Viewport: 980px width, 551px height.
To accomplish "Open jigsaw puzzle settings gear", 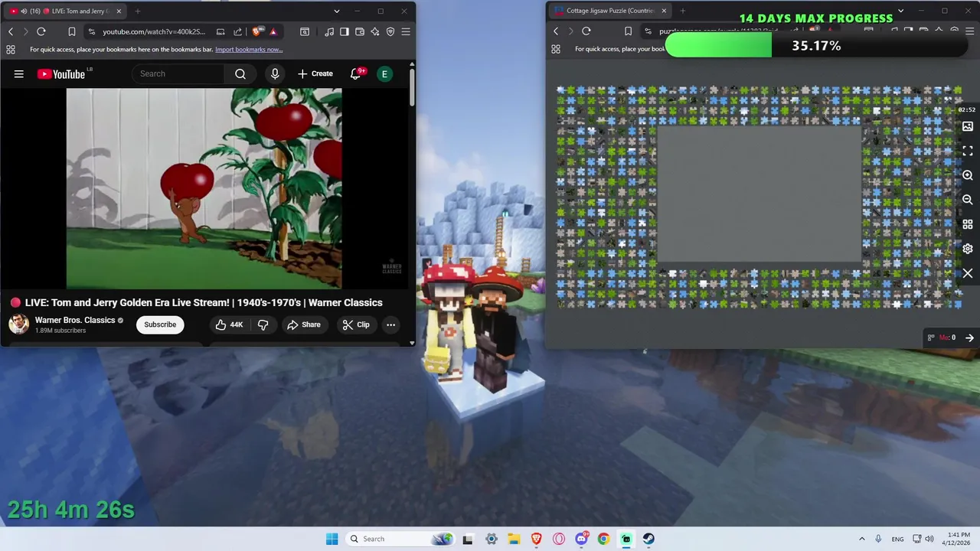I will point(968,249).
